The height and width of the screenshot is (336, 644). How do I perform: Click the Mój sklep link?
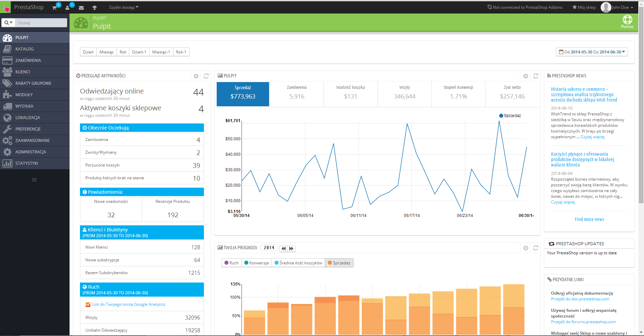click(584, 7)
